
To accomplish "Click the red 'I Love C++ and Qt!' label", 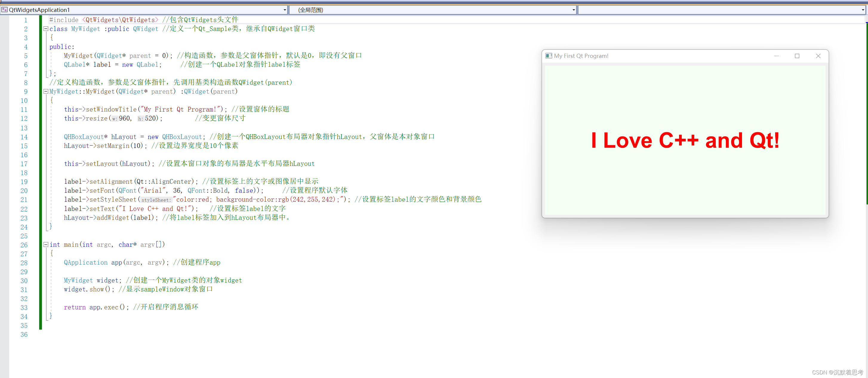I will tap(685, 141).
